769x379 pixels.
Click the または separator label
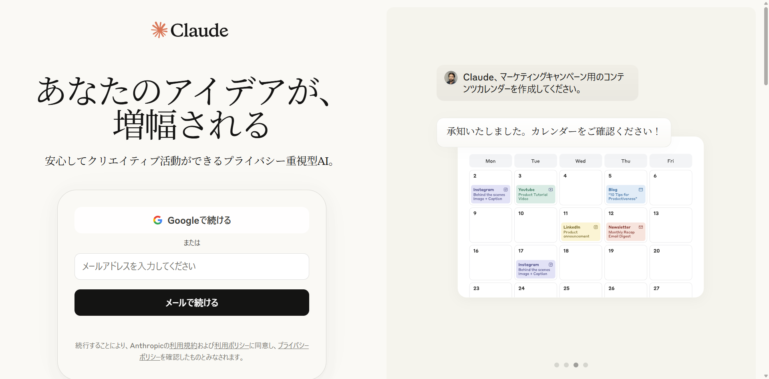pyautogui.click(x=192, y=243)
